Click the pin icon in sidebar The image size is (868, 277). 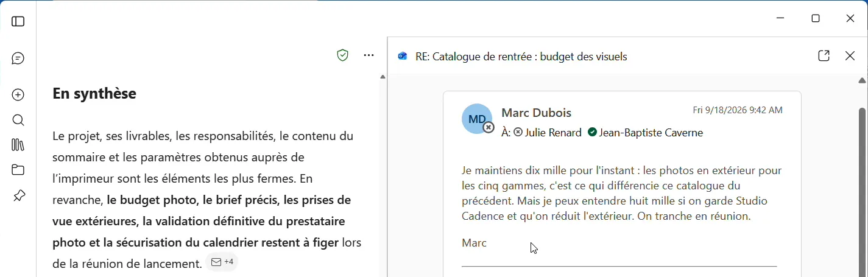point(19,195)
